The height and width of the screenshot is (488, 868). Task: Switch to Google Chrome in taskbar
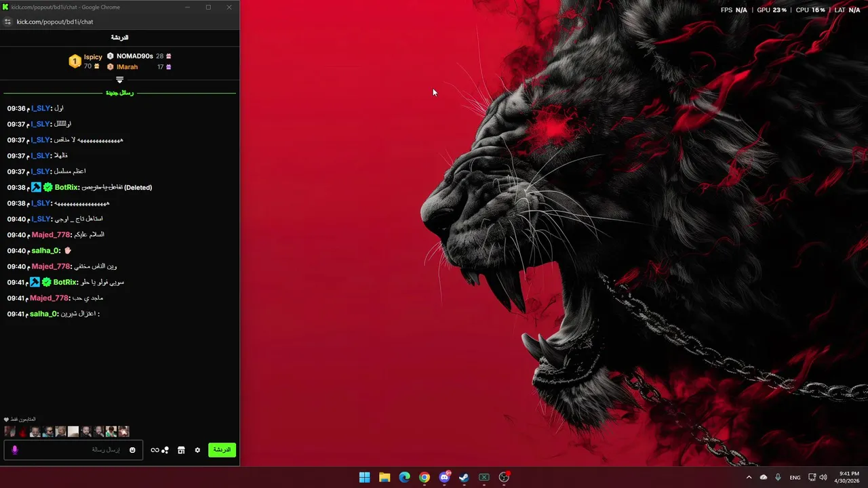point(425,477)
